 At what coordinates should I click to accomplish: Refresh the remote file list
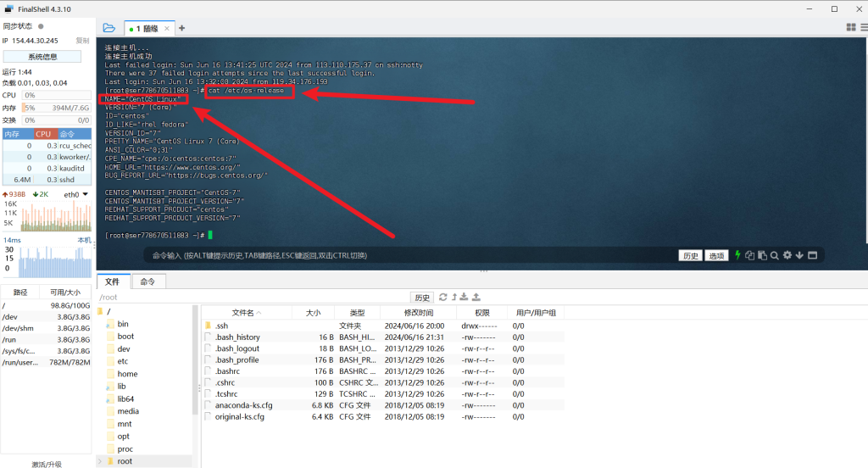[x=442, y=298]
